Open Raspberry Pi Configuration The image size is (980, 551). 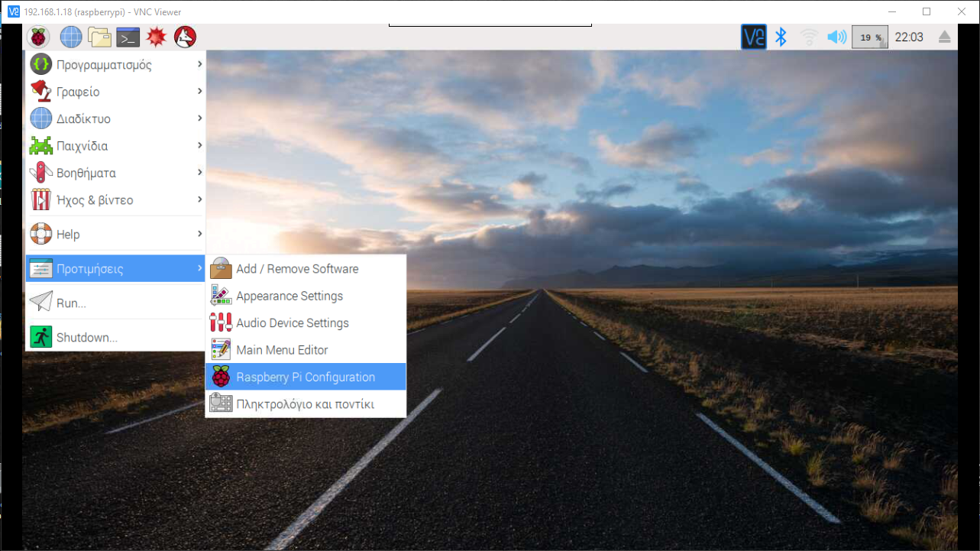point(306,377)
